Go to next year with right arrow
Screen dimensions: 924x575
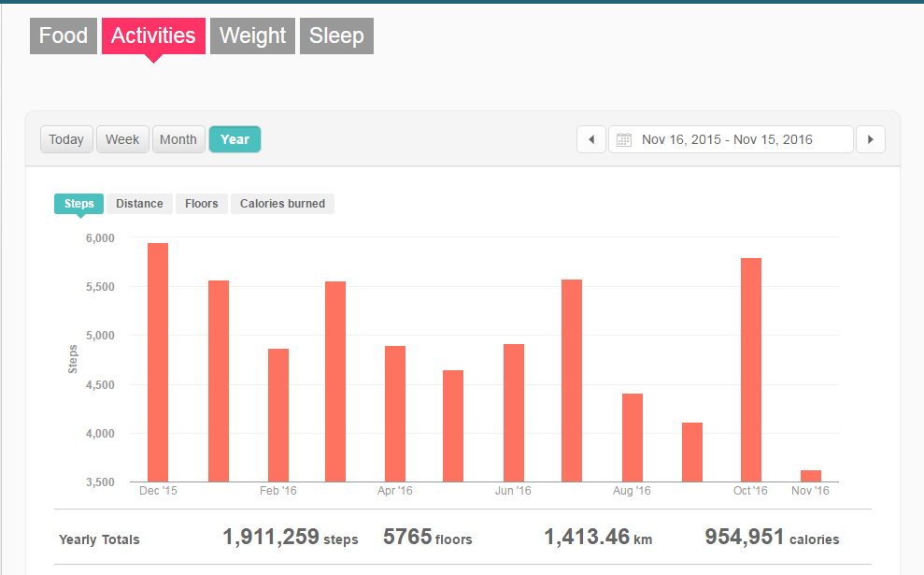click(871, 139)
